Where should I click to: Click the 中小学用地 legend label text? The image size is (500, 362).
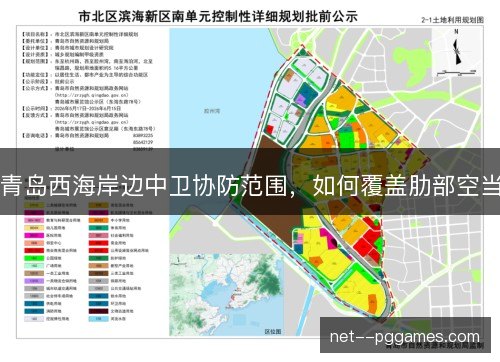point(120,220)
